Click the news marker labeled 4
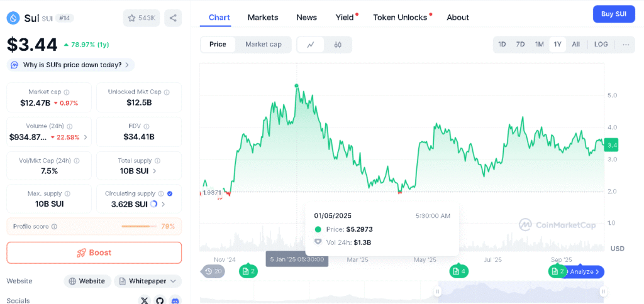The height and width of the screenshot is (304, 644). tap(459, 271)
